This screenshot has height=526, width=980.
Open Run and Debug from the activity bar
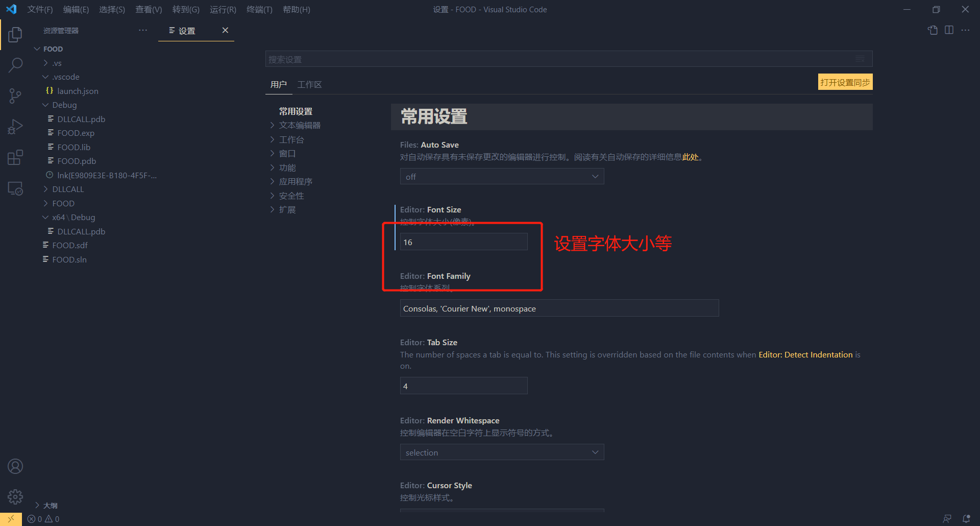[x=15, y=126]
